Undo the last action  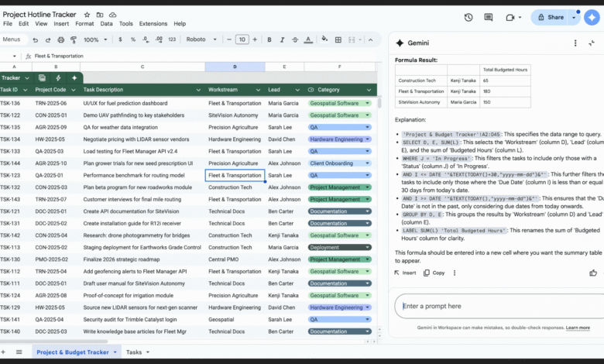click(36, 39)
